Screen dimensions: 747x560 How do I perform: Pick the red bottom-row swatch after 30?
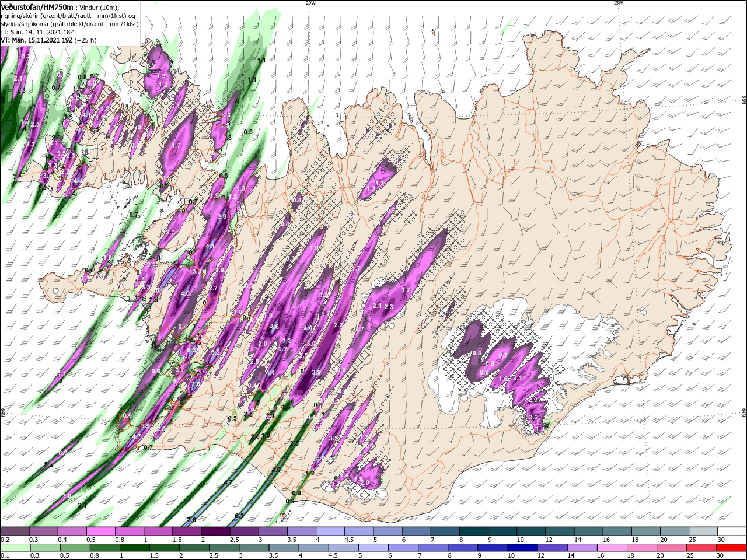click(732, 547)
